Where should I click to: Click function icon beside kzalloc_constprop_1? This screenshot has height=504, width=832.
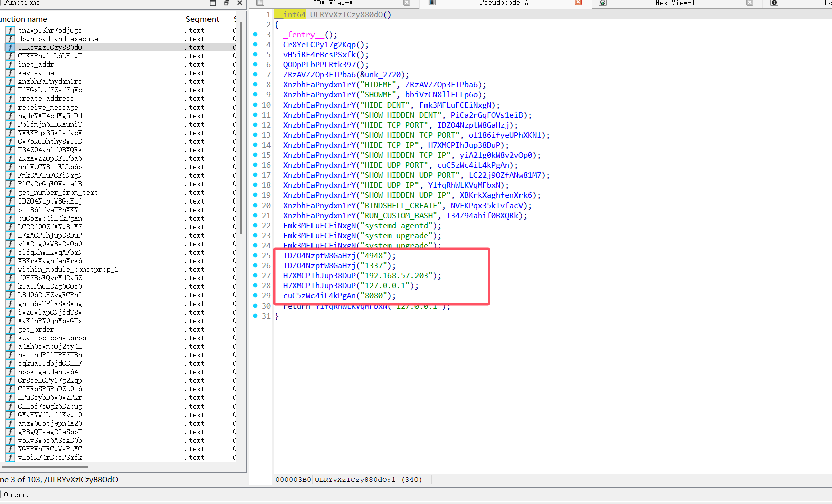[x=10, y=338]
